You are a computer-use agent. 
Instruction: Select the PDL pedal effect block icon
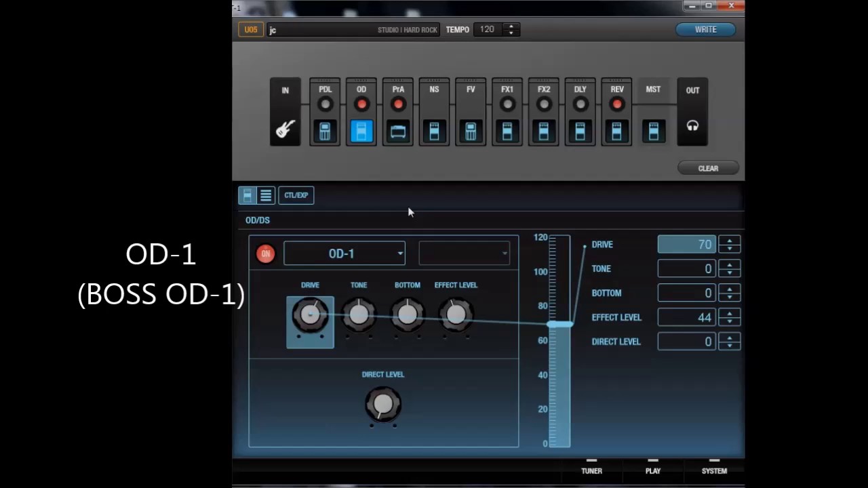325,131
